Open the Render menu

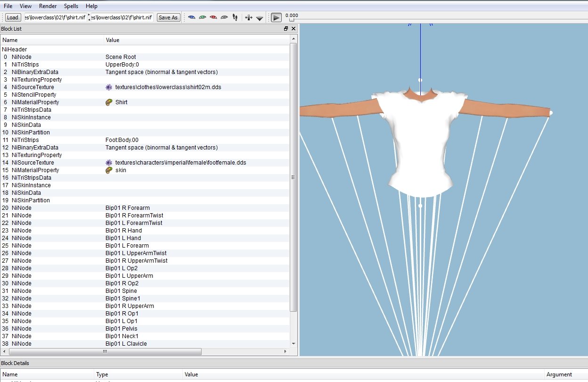pyautogui.click(x=48, y=6)
